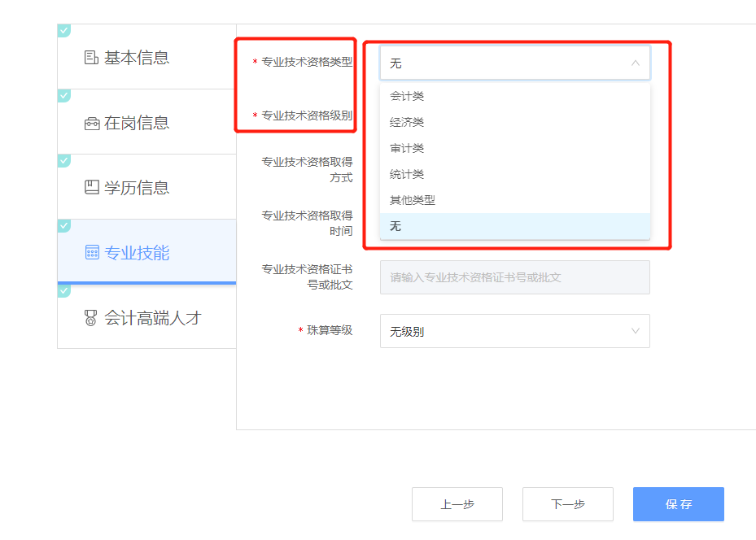
Task: Choose 会计类 from the dropdown list
Action: 407,96
